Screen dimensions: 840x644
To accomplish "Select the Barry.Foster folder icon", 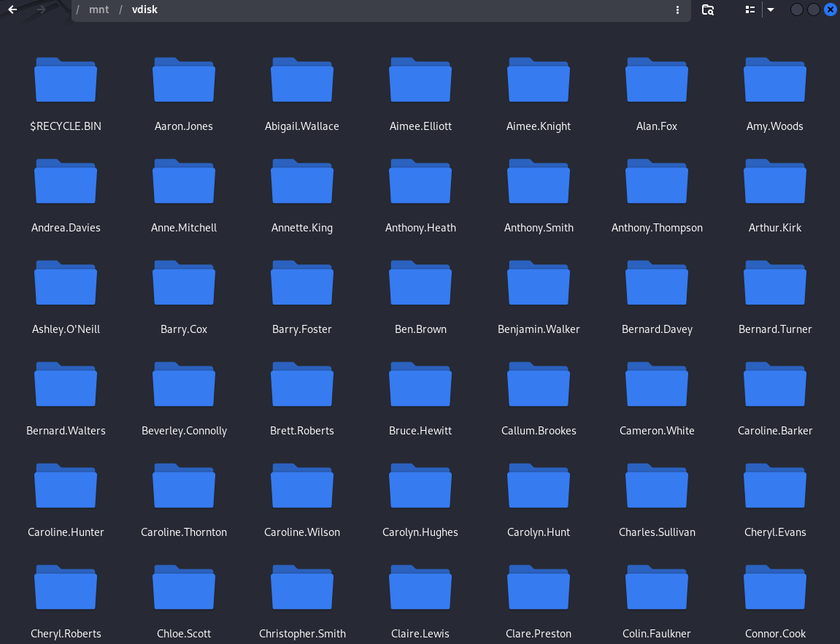I will (x=302, y=283).
